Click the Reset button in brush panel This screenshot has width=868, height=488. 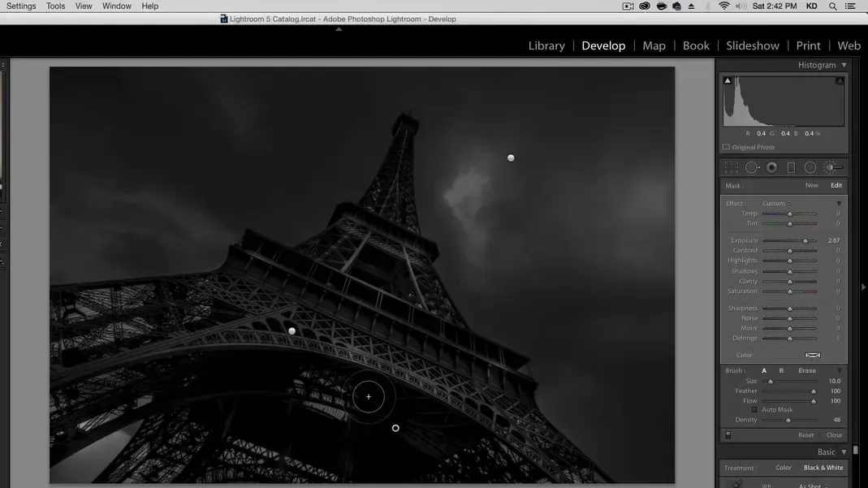coord(805,435)
